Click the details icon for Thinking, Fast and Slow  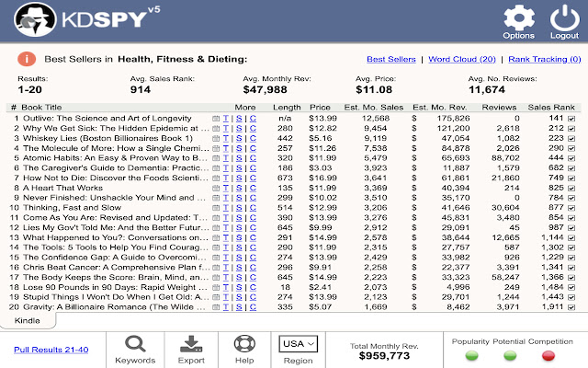[x=216, y=208]
